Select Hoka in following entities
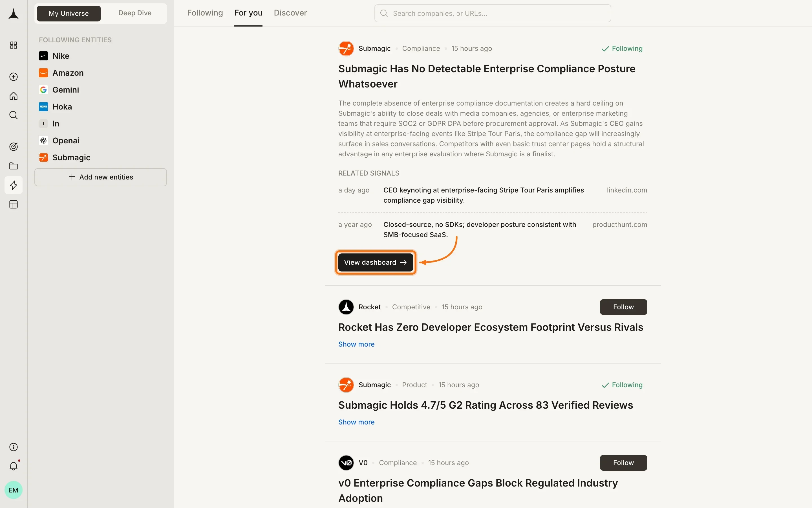Viewport: 812px width, 508px height. click(62, 106)
